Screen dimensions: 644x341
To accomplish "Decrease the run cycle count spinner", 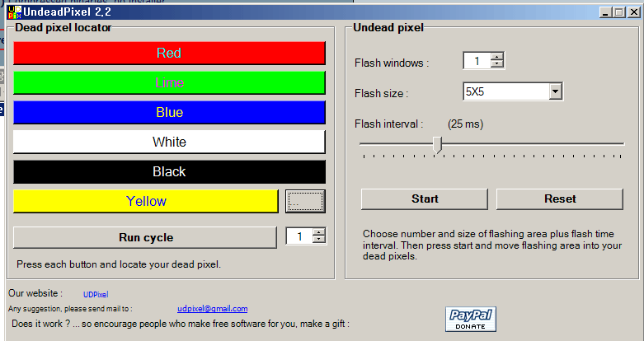I will coord(319,240).
